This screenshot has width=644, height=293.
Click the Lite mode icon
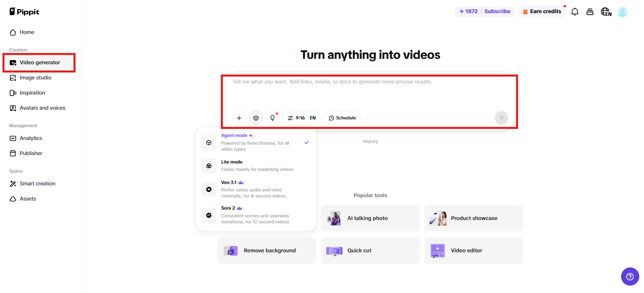pyautogui.click(x=209, y=166)
